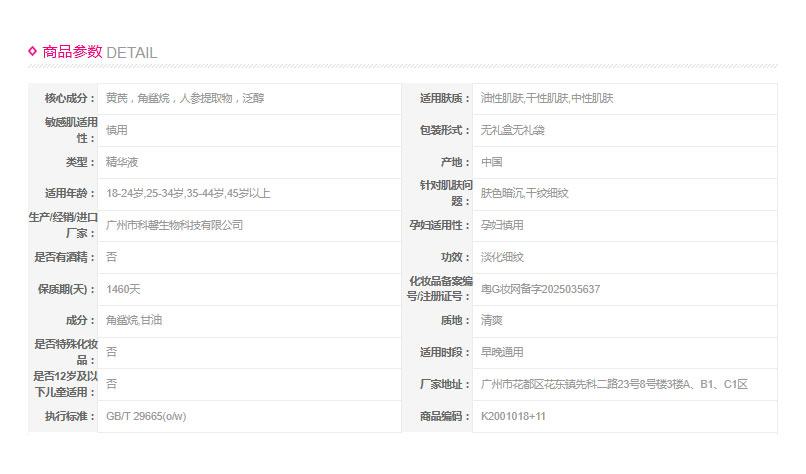806x474 pixels.
Task: Click the 成分 value 角鲨烷,甘油
Action: click(x=137, y=321)
